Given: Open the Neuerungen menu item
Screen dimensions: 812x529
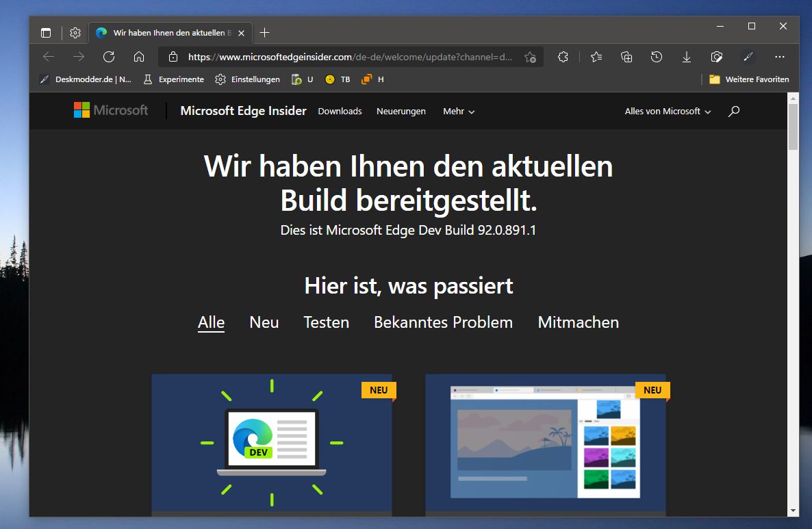Looking at the screenshot, I should [x=401, y=112].
